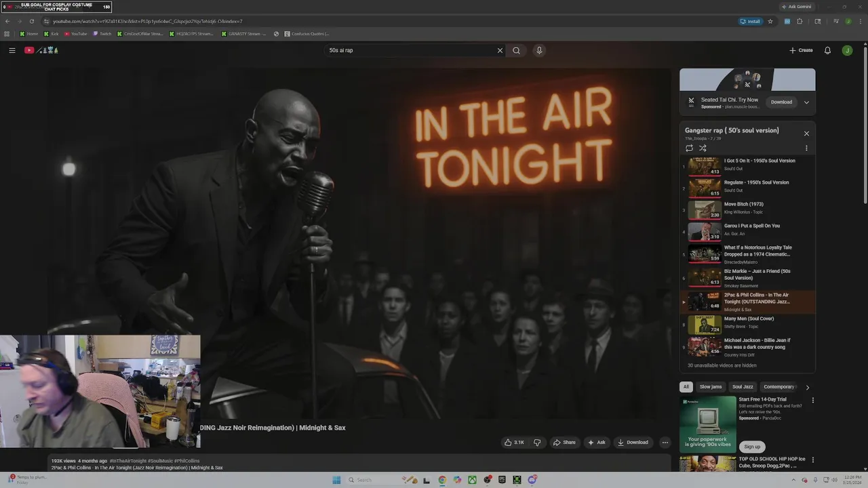Open the Ask AI button

[597, 443]
